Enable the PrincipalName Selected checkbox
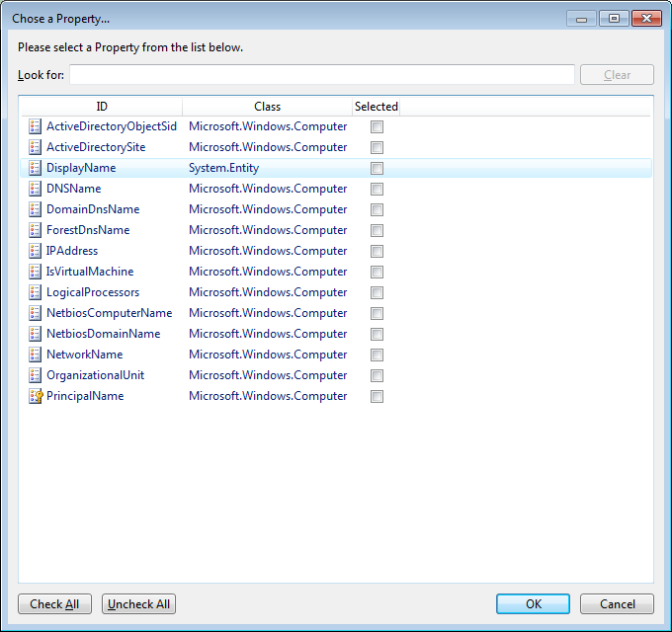This screenshot has width=672, height=632. (377, 397)
